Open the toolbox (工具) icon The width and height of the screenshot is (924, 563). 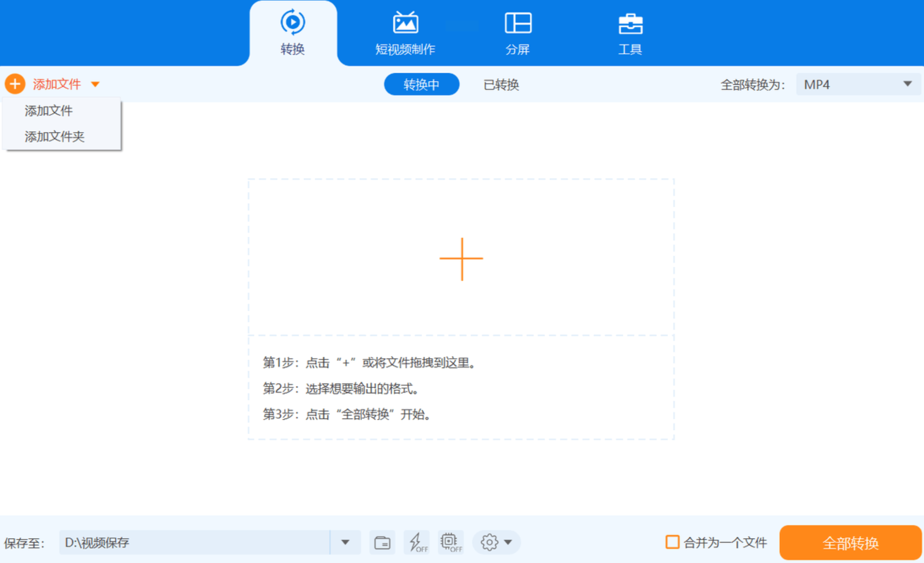tap(630, 24)
